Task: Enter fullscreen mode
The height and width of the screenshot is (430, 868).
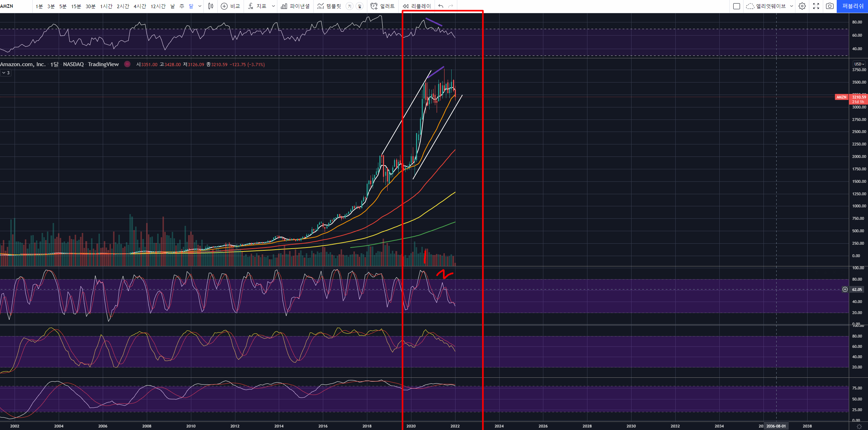Action: 816,6
